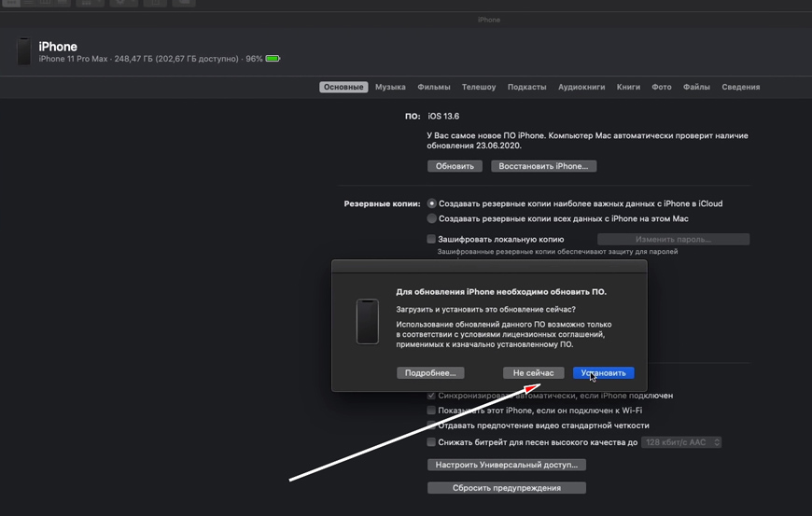
Task: Select the Подкасты tab
Action: click(x=526, y=87)
